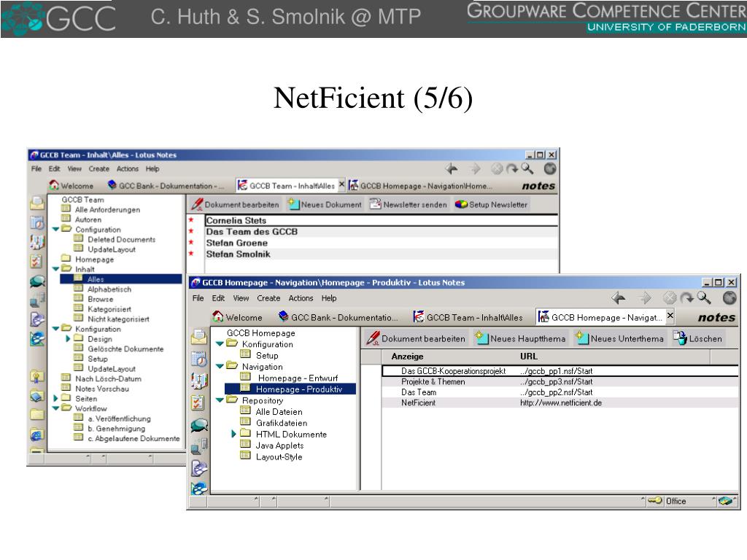Screen dimensions: 747x560
Task: Create a Neues Hauptthema
Action: coord(520,338)
